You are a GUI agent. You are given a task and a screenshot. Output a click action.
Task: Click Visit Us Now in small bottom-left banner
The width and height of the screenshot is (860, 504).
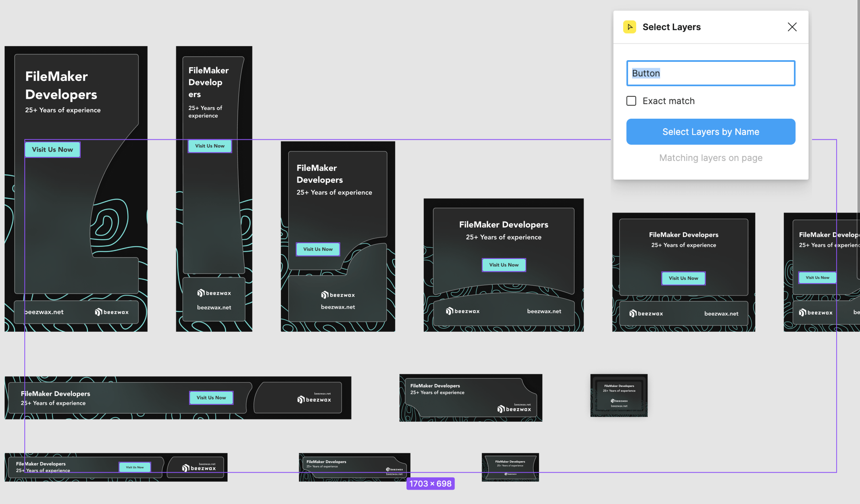pos(135,467)
